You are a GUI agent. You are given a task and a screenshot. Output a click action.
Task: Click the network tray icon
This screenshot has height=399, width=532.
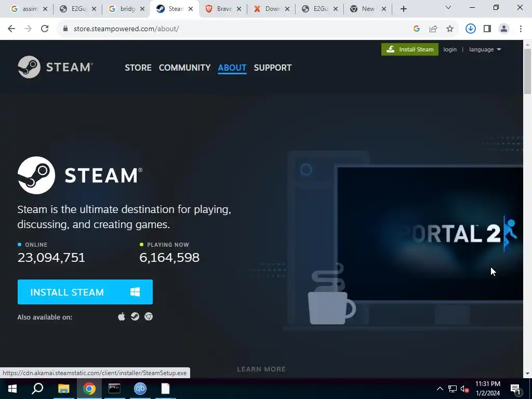coord(453,389)
